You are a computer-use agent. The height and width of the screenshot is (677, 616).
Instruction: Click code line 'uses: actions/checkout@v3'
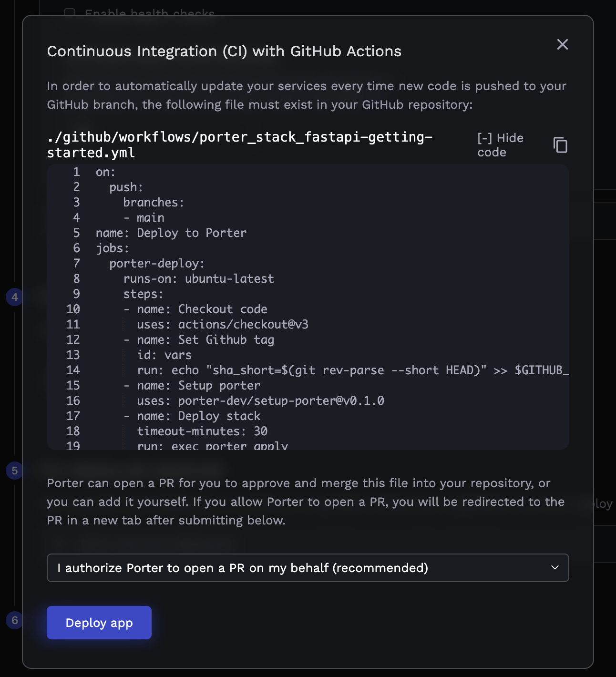[x=223, y=325]
